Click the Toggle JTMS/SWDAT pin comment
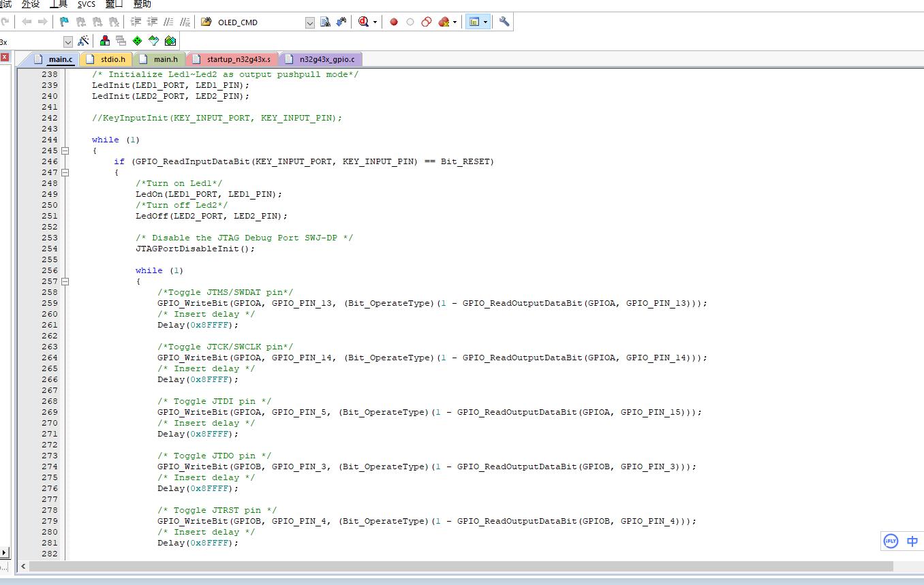 coord(226,292)
